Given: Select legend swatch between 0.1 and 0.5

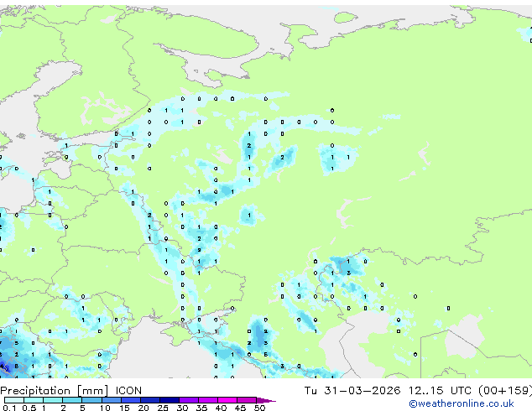Looking at the screenshot, I should click(x=14, y=400).
